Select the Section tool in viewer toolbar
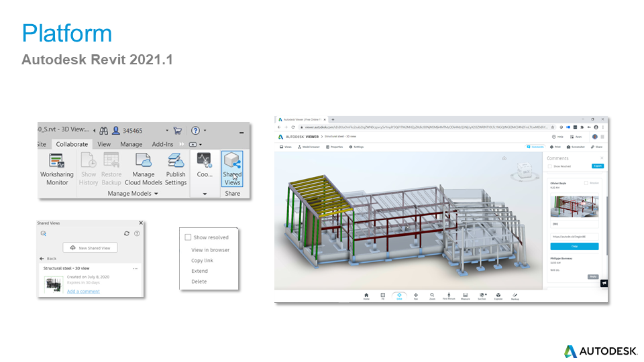The height and width of the screenshot is (362, 644). click(x=482, y=296)
